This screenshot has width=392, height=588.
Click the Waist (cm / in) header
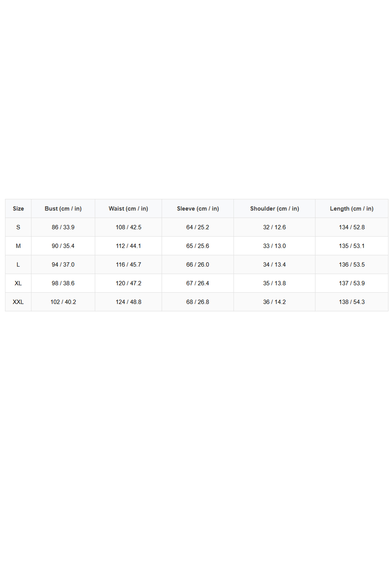tap(128, 209)
